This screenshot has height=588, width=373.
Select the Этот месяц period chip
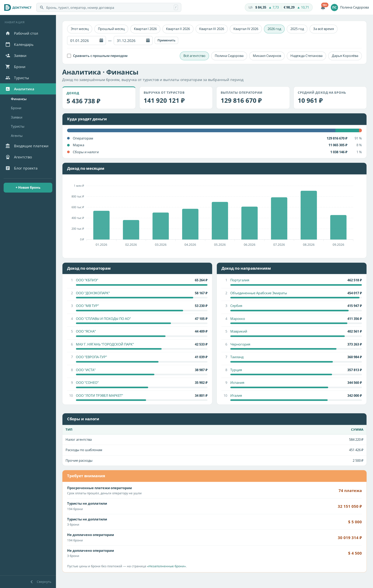pos(80,29)
